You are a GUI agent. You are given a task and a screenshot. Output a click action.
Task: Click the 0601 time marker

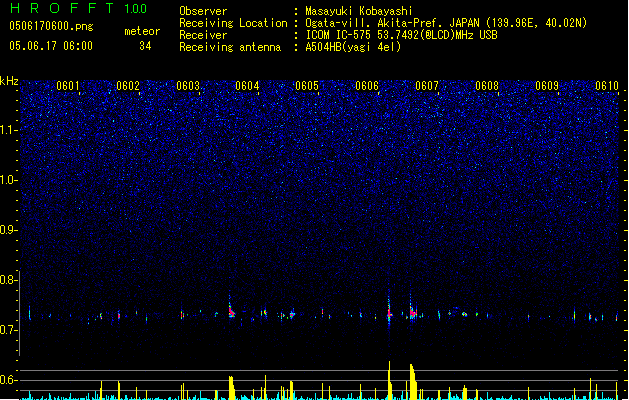(67, 86)
